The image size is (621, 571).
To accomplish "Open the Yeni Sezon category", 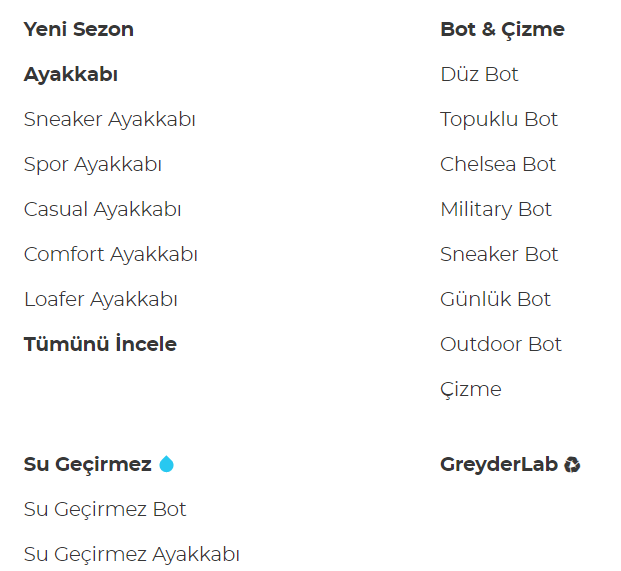I will pos(78,29).
